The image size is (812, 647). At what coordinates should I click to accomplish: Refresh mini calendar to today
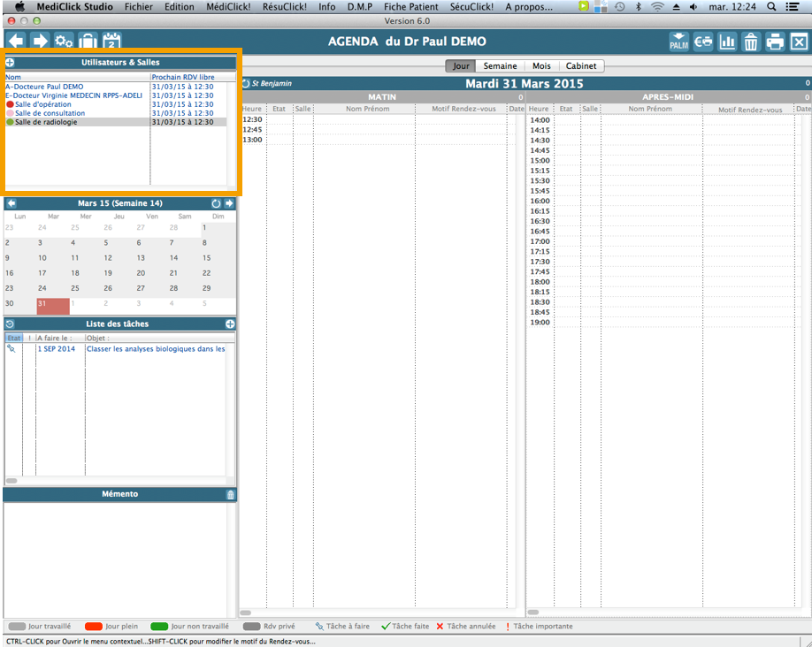pyautogui.click(x=216, y=203)
